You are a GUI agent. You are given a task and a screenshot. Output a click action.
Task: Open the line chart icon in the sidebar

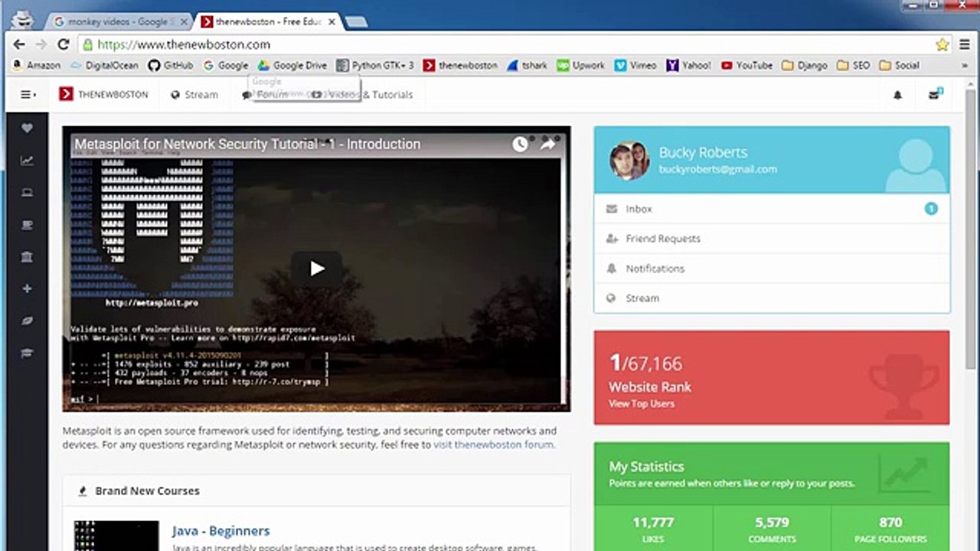click(x=27, y=161)
